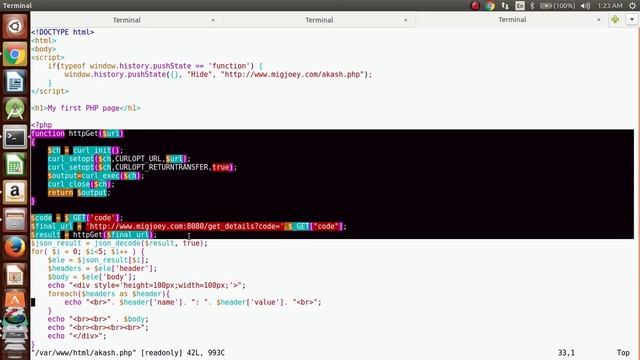This screenshot has height=360, width=640.
Task: Close the middle Terminal tab
Action: tap(405, 20)
